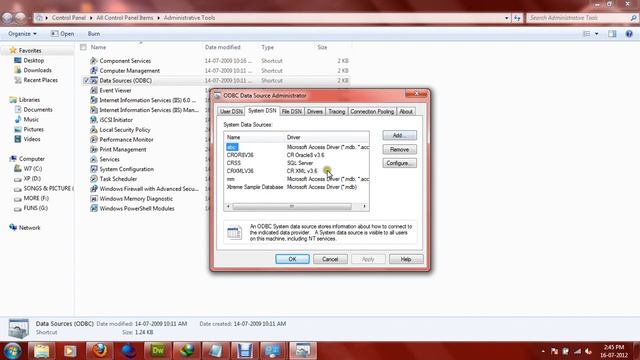
Task: Show hidden icons in system tray
Action: [x=543, y=351]
